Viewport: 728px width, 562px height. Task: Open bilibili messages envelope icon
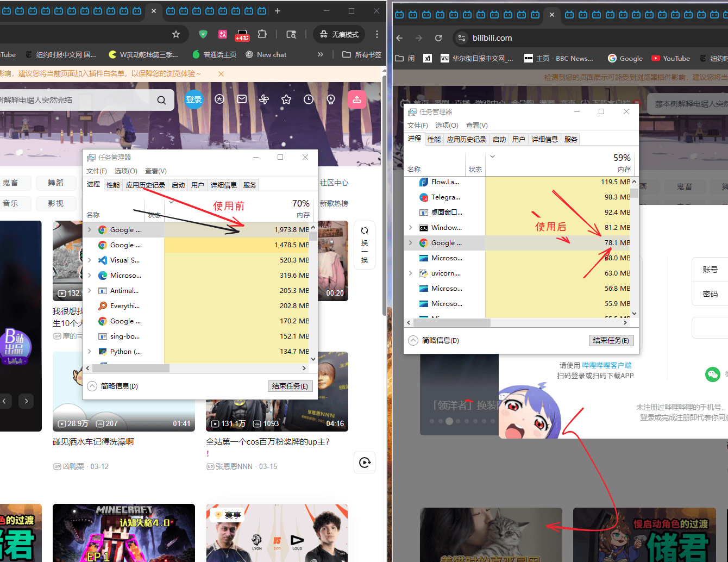point(242,99)
